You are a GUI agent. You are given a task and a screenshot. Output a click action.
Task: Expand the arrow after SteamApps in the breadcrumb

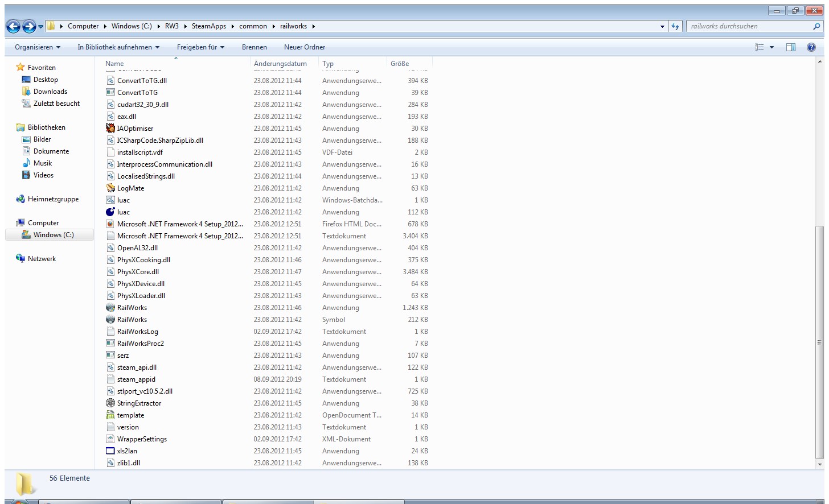(232, 26)
